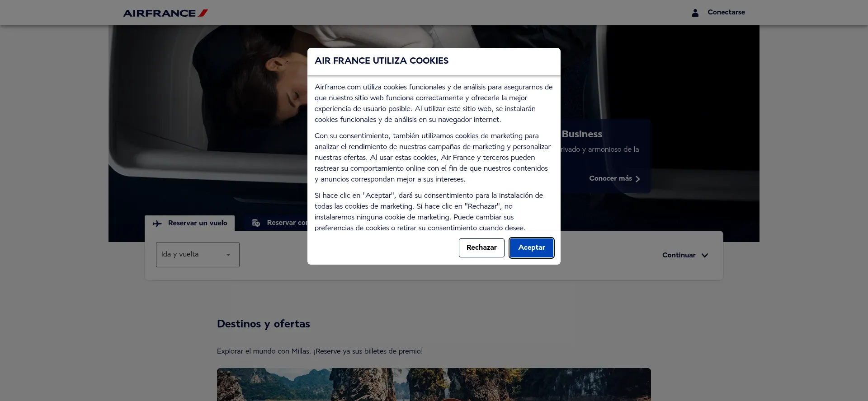The width and height of the screenshot is (868, 401).
Task: Click the user profile icon
Action: click(695, 13)
